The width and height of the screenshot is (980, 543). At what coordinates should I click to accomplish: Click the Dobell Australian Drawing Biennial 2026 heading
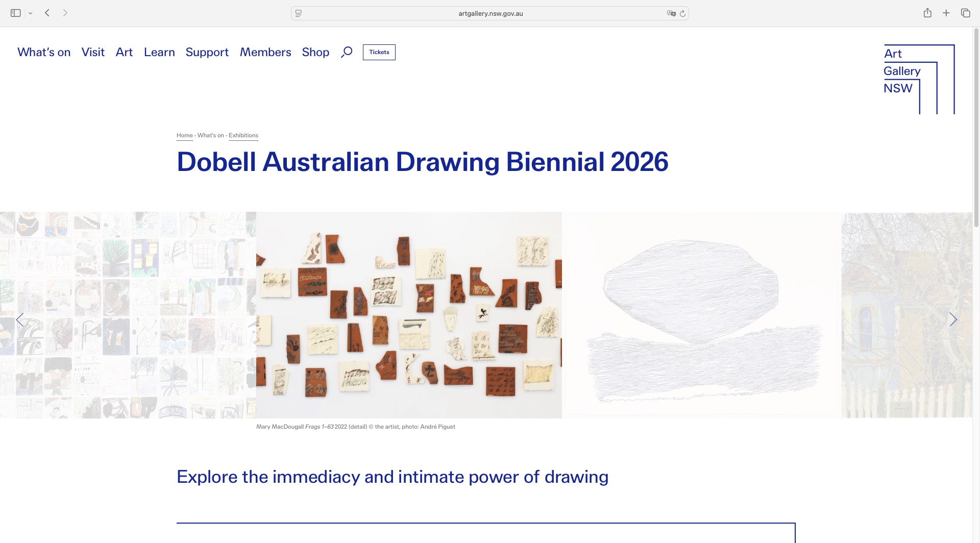(423, 162)
